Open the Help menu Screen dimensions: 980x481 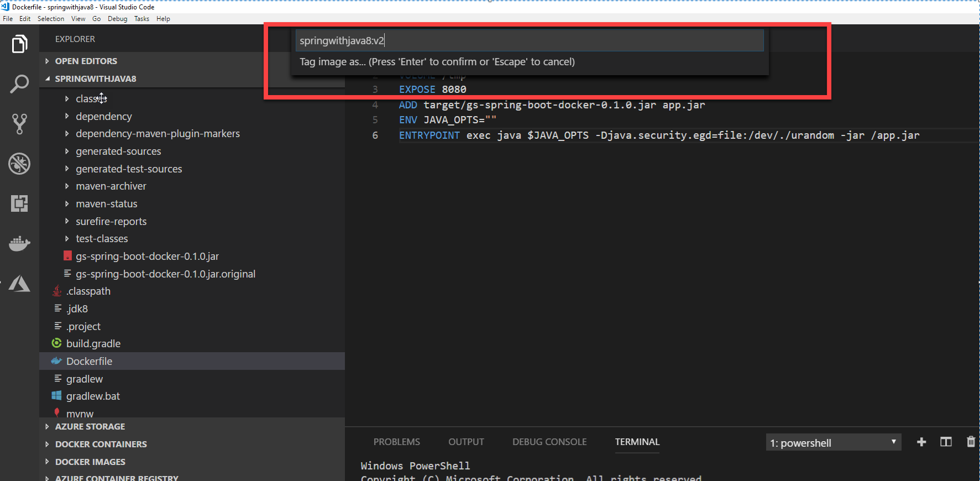pos(163,19)
